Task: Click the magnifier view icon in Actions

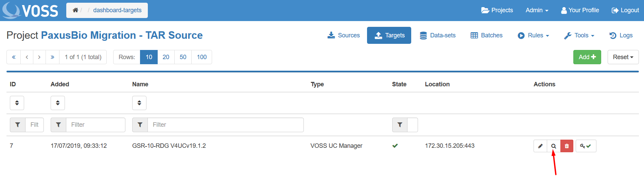Action: point(554,146)
